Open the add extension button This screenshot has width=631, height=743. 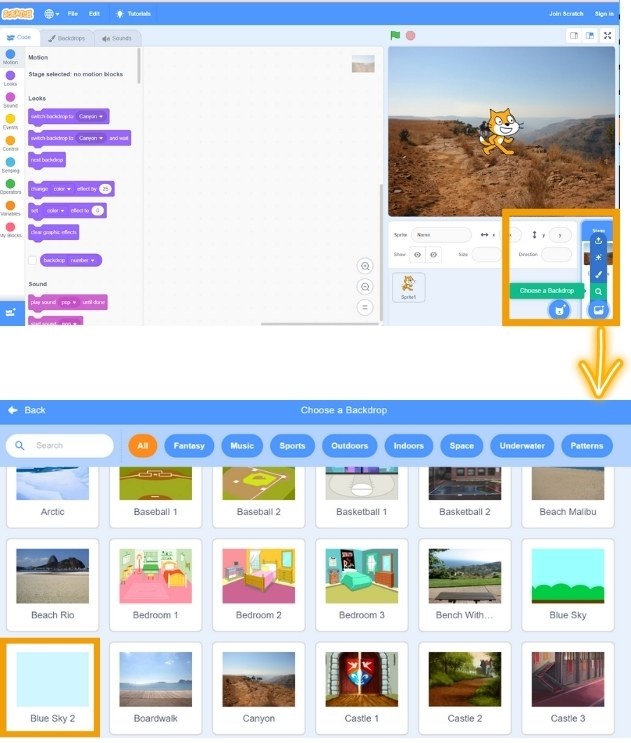coord(11,313)
